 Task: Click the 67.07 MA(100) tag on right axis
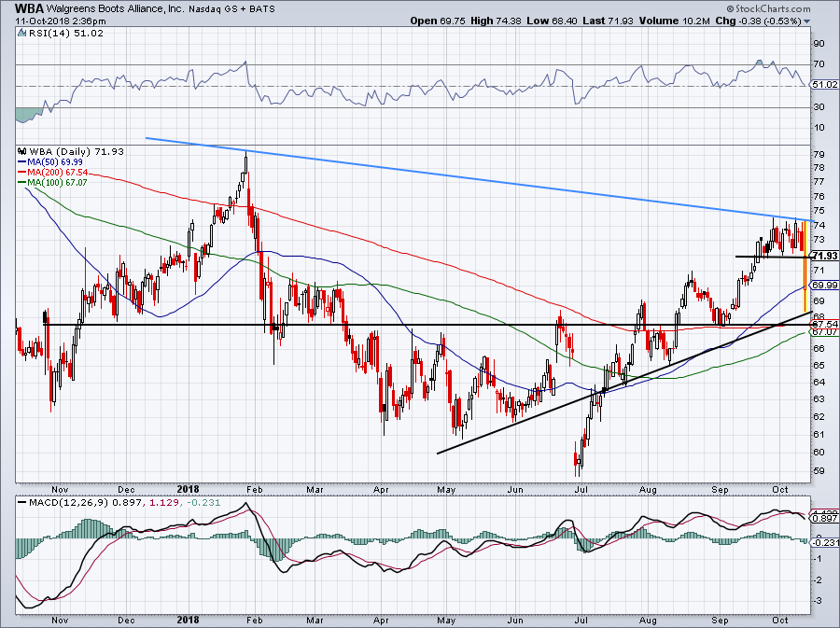coord(825,332)
